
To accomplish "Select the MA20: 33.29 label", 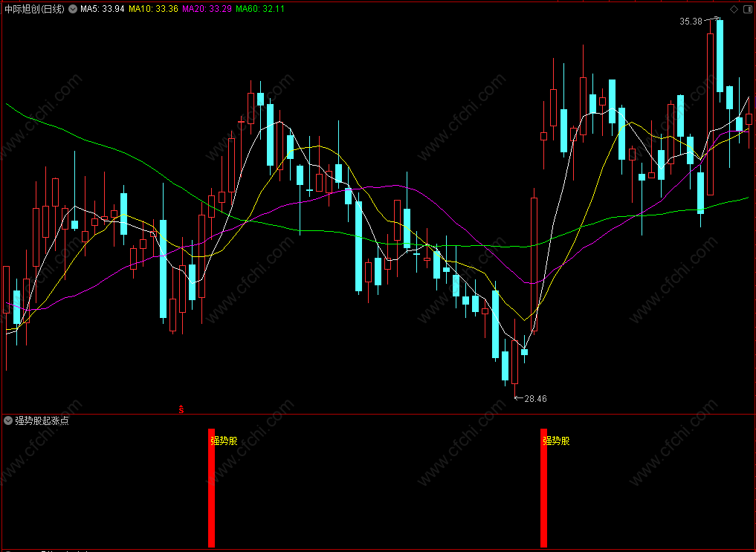I will [207, 9].
